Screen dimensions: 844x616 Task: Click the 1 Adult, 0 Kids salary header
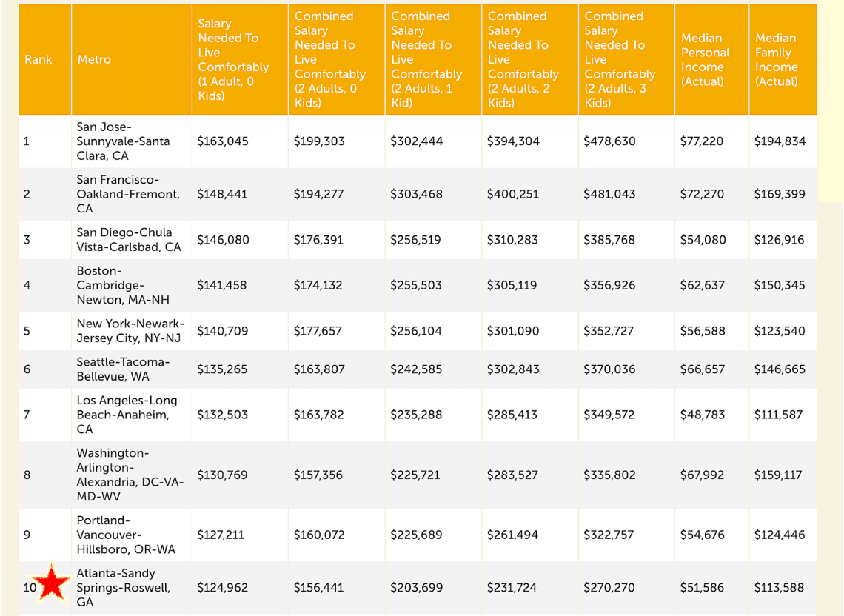pyautogui.click(x=233, y=60)
